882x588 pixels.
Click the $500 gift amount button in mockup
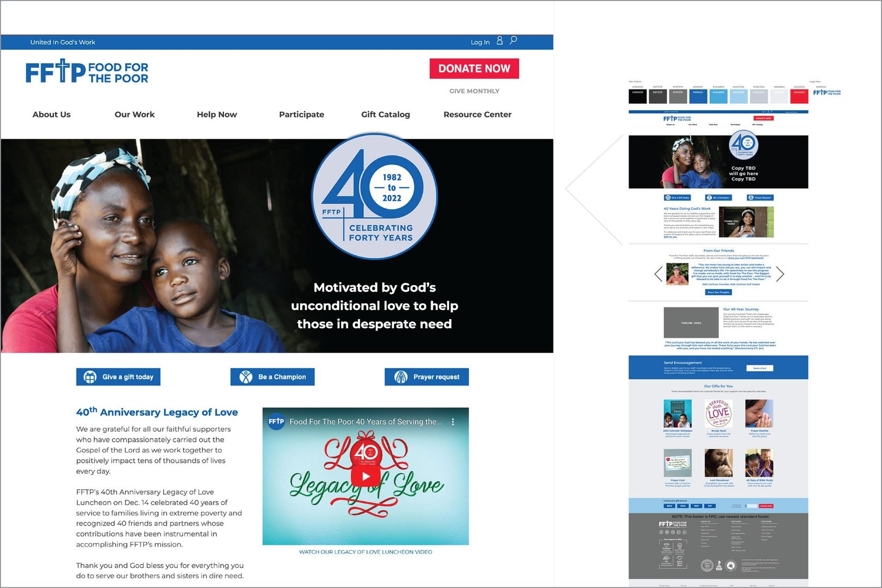(x=669, y=506)
